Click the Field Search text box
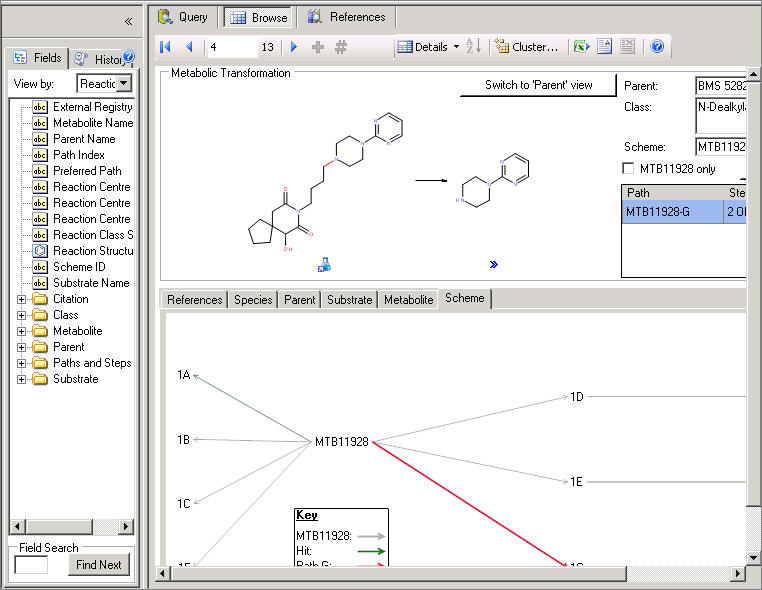 [31, 565]
